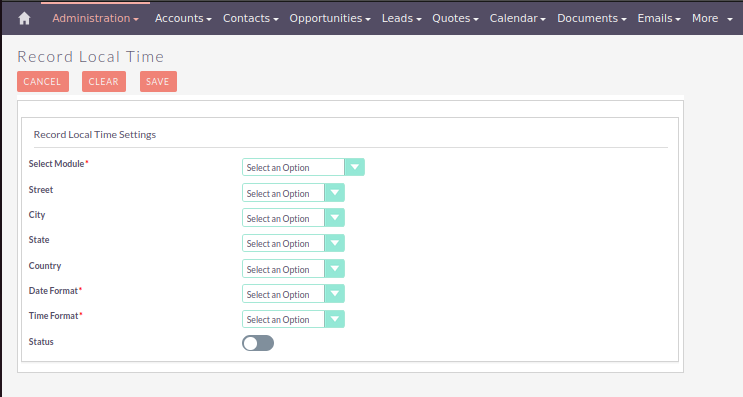This screenshot has width=743, height=397.
Task: Open the Street field dropdown
Action: point(293,193)
